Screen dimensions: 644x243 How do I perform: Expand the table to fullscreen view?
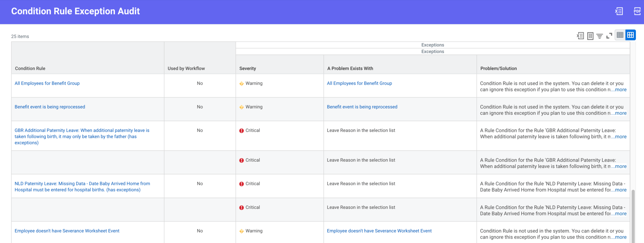[x=609, y=36]
